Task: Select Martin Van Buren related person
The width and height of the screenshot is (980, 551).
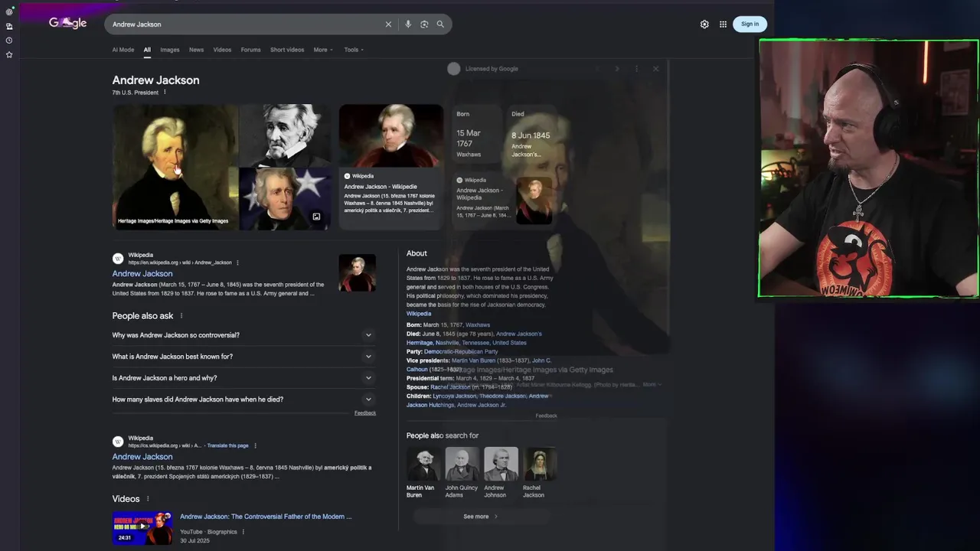Action: pyautogui.click(x=423, y=473)
